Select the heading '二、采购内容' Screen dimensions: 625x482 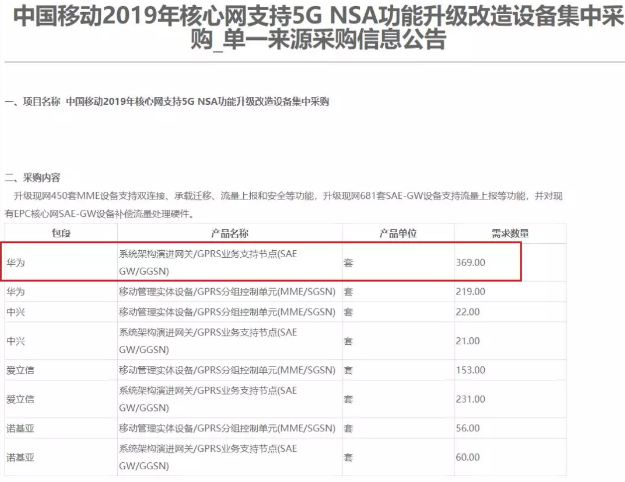[33, 177]
